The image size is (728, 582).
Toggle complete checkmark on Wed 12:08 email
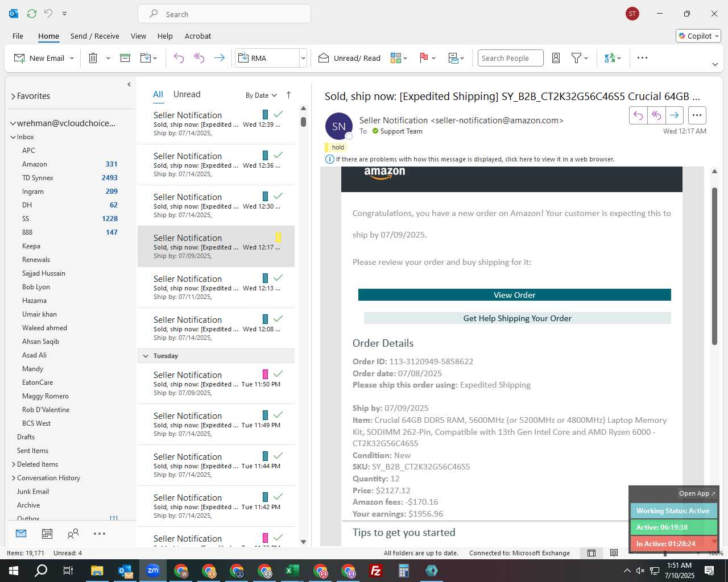(x=278, y=319)
